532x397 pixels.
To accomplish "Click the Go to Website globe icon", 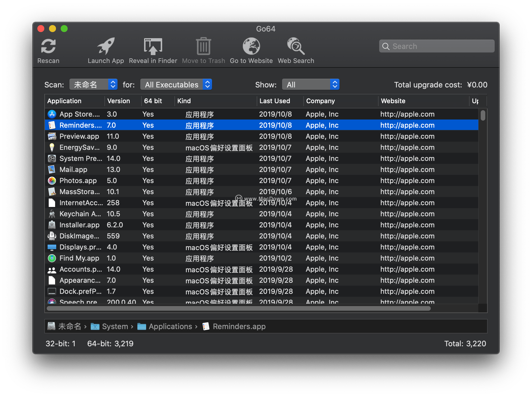I will [x=251, y=46].
